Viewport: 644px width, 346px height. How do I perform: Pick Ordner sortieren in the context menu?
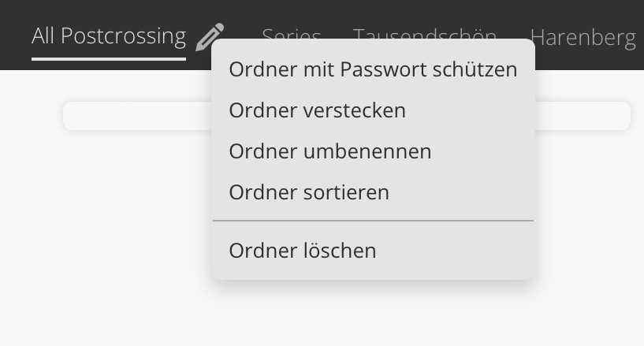309,192
